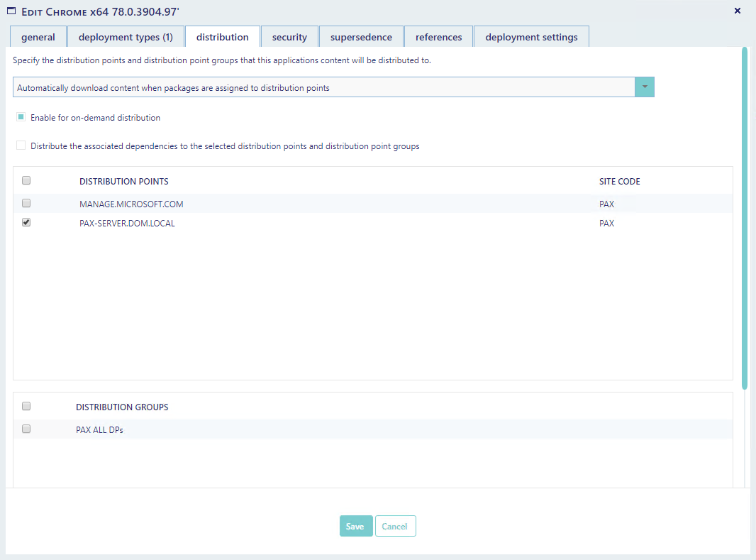This screenshot has height=560, width=756.
Task: Switch to deployment types (1) tab
Action: tap(126, 37)
